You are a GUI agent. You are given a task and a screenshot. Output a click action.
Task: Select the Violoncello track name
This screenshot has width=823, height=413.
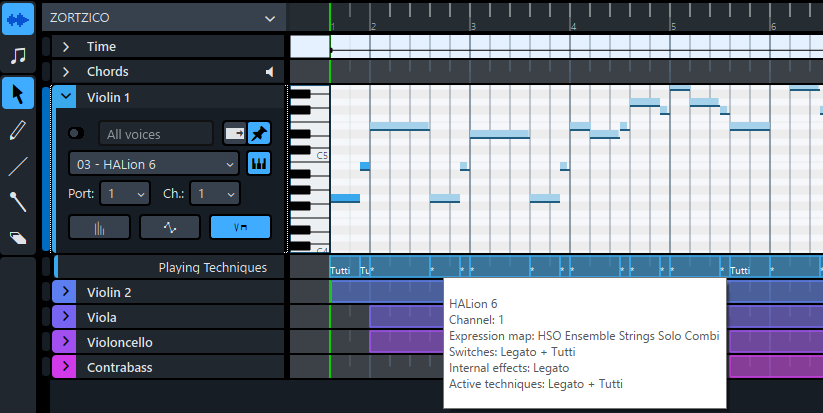click(120, 342)
